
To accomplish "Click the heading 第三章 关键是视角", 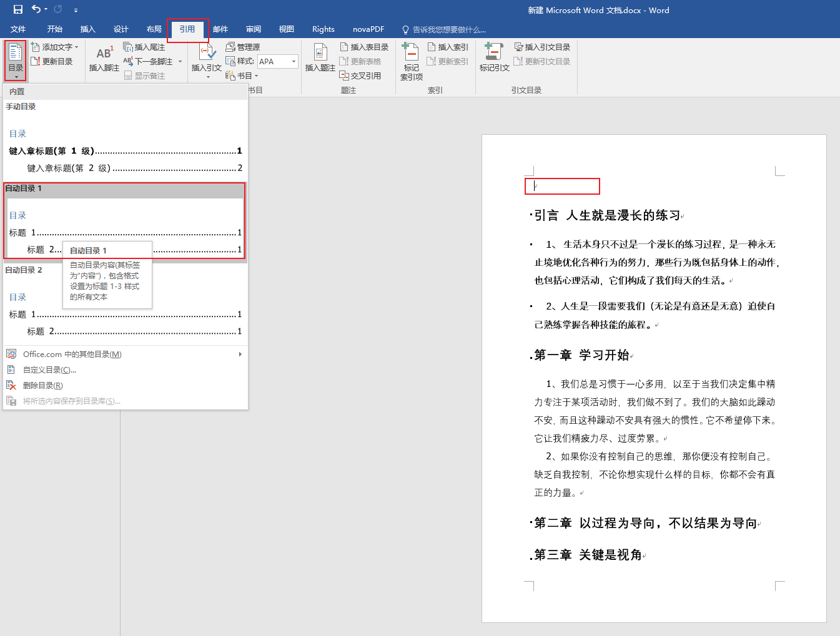I will pyautogui.click(x=588, y=555).
